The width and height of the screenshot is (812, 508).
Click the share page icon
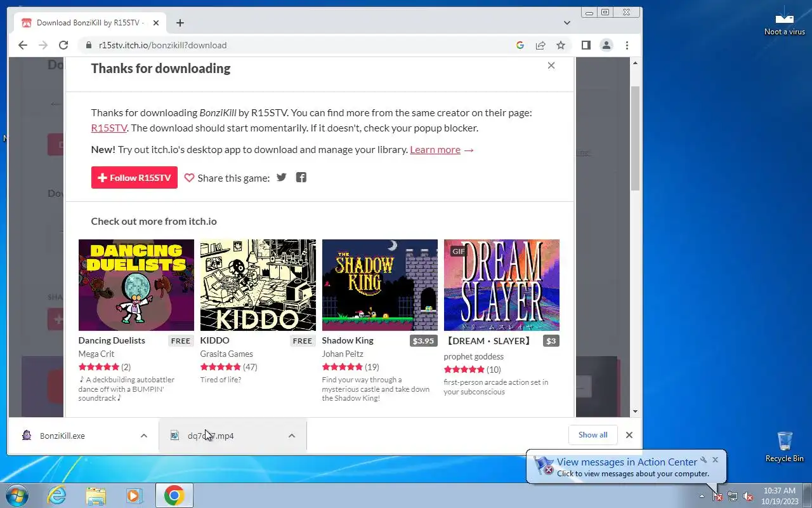(x=540, y=45)
